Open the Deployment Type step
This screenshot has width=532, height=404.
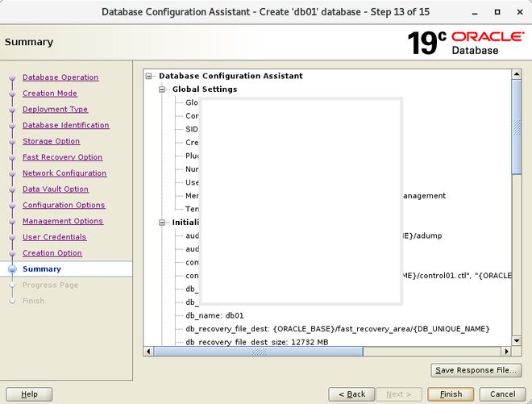coord(56,110)
